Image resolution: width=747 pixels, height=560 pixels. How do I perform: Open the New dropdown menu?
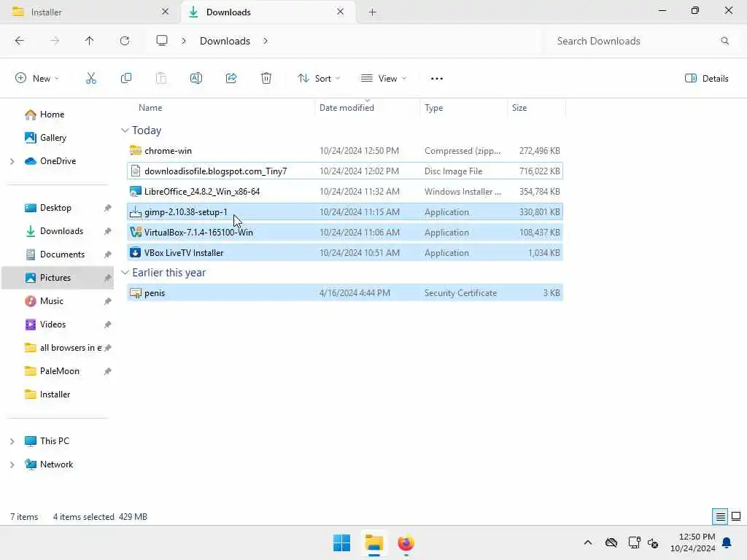(x=37, y=79)
